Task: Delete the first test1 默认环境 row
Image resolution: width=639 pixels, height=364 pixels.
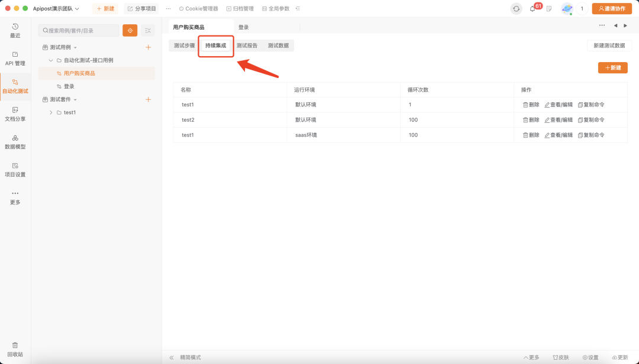Action: [x=531, y=105]
